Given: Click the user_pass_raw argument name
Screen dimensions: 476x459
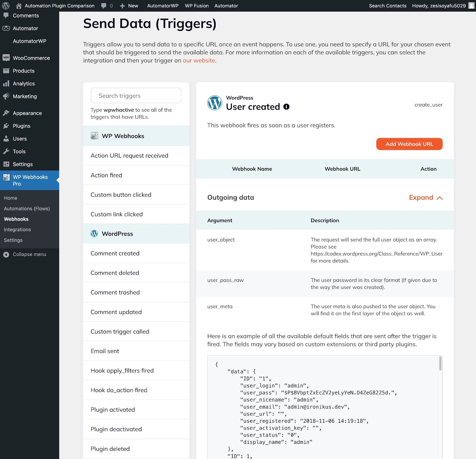Looking at the screenshot, I should (x=225, y=280).
